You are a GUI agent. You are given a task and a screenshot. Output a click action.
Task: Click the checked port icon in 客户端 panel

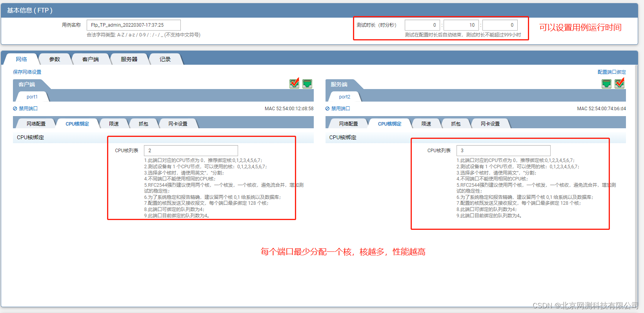click(295, 83)
